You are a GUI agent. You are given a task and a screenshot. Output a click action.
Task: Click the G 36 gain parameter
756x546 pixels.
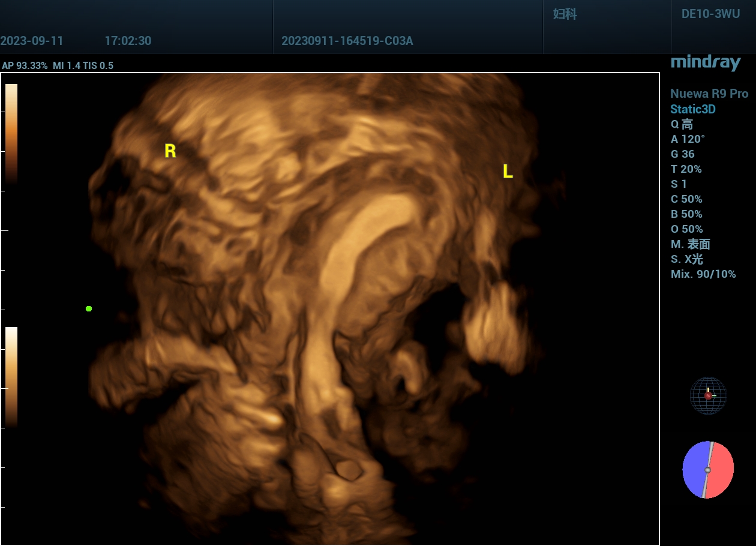(x=682, y=154)
